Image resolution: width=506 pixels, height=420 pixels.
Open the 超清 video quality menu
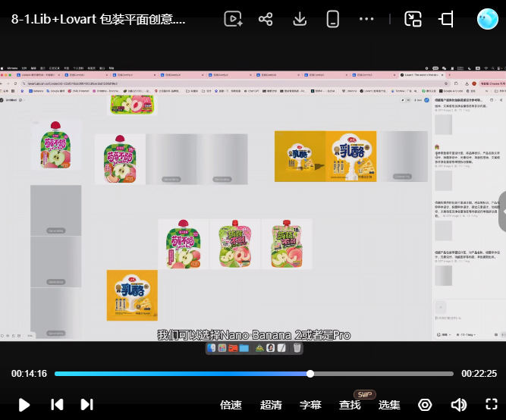271,405
